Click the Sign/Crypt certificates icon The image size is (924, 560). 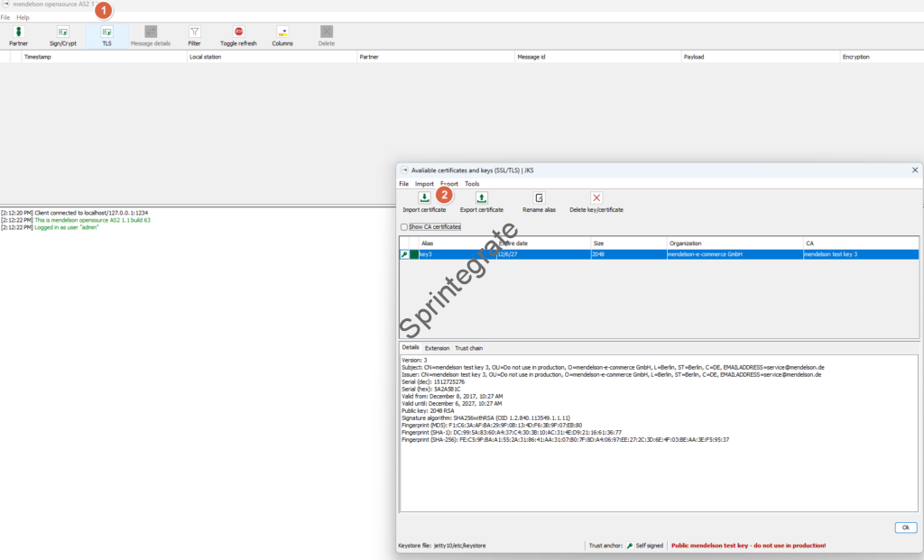pyautogui.click(x=62, y=32)
